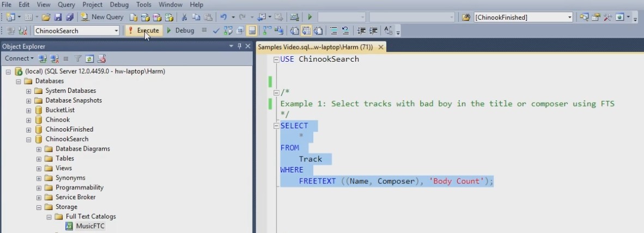Click the New Query button
644x233 pixels.
(x=102, y=17)
